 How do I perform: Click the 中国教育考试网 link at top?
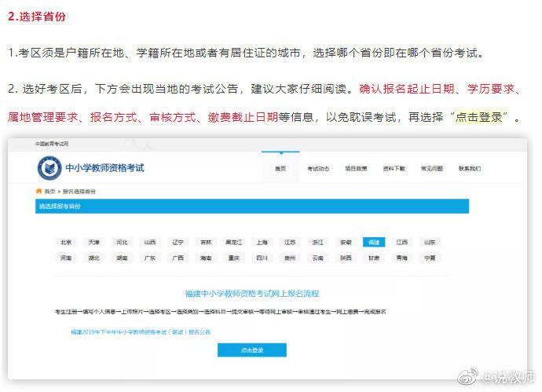(x=52, y=144)
